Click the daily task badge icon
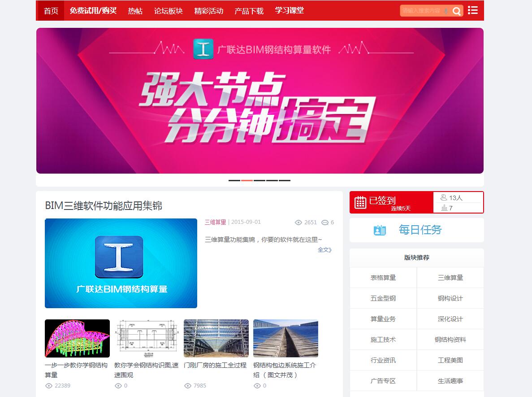 pyautogui.click(x=380, y=230)
